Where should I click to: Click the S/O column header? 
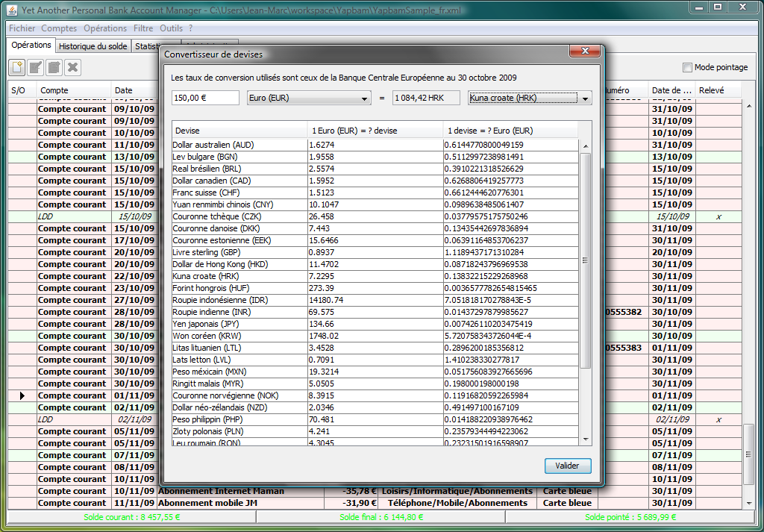point(22,90)
